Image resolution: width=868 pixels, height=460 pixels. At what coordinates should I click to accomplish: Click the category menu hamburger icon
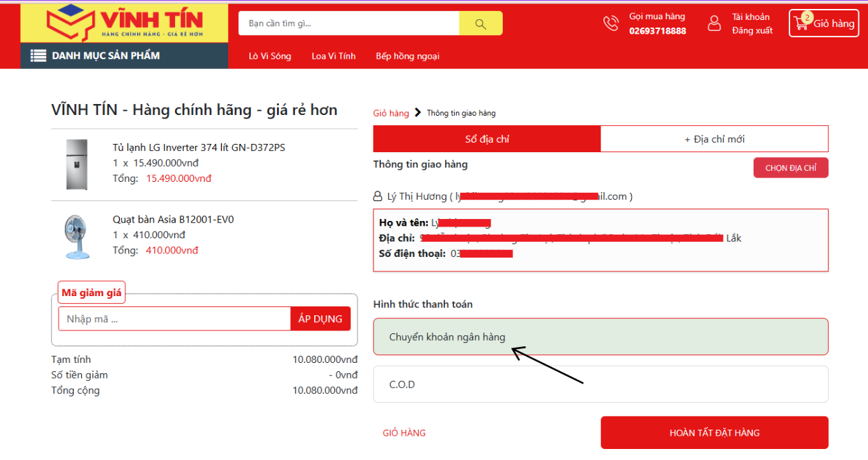(x=39, y=56)
